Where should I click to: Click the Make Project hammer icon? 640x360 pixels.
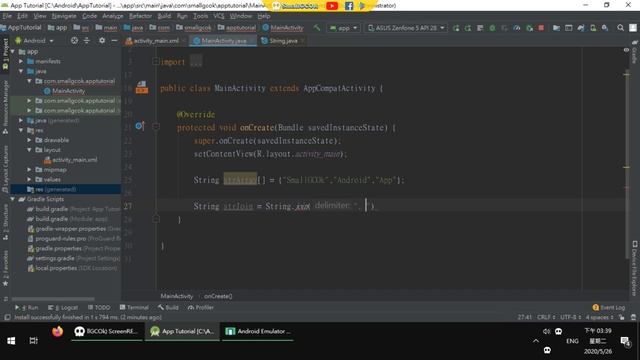(x=317, y=28)
